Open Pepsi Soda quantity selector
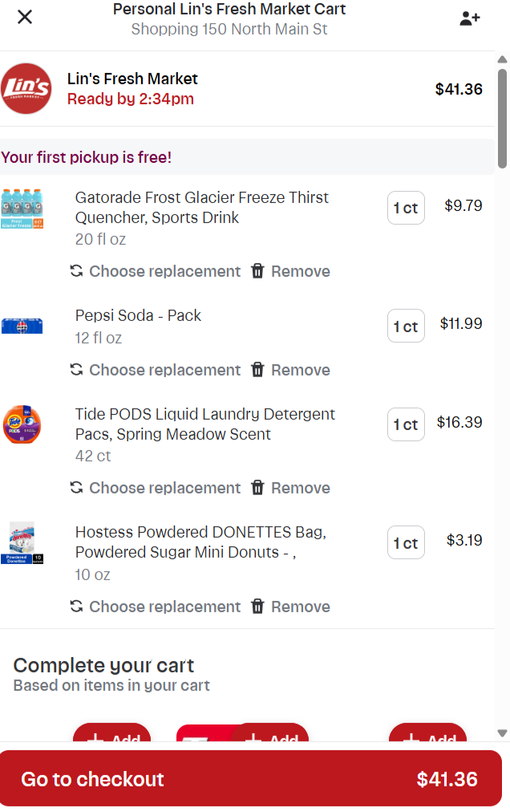The width and height of the screenshot is (510, 812). pos(406,326)
